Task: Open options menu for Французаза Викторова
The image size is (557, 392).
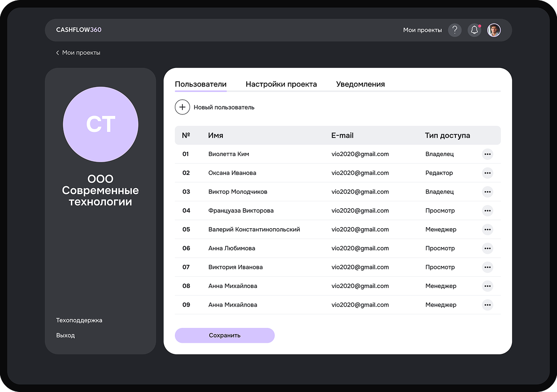Action: [487, 211]
